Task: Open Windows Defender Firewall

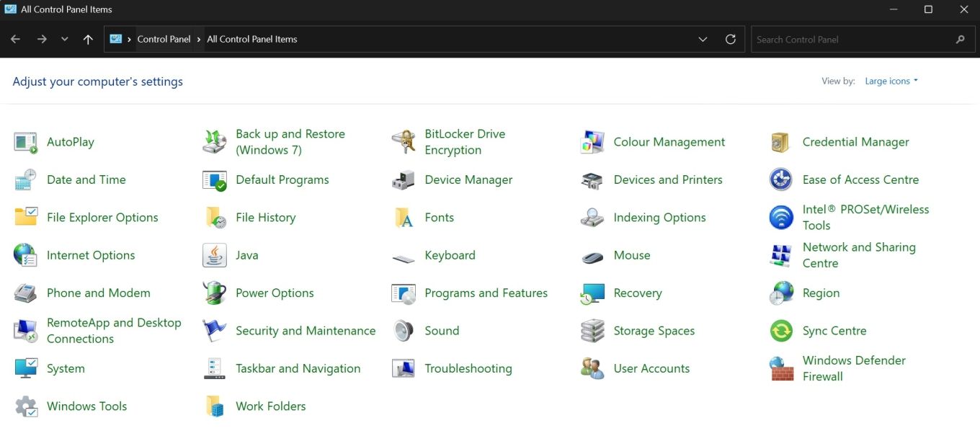Action: (x=853, y=368)
